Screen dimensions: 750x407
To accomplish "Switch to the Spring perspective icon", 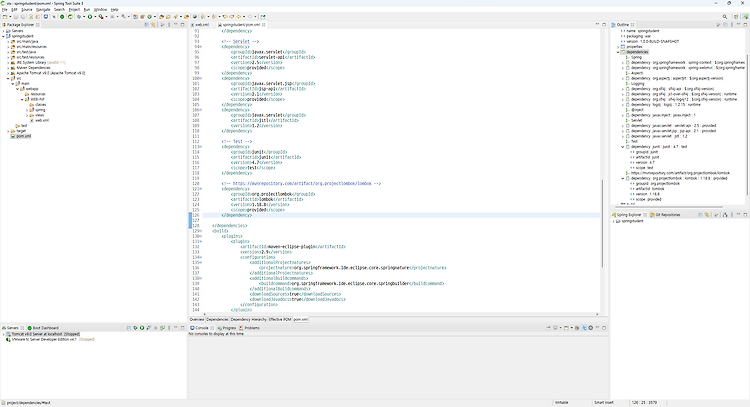I will coord(745,17).
